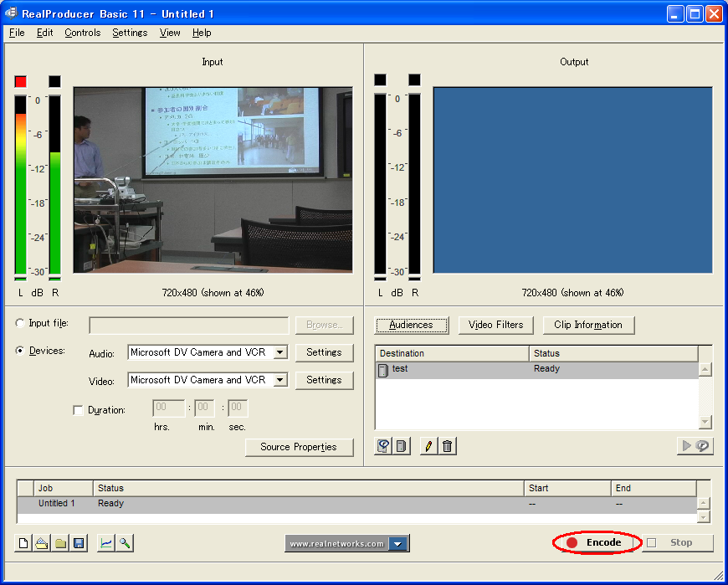
Task: Open the statistics graph icon
Action: 106,543
